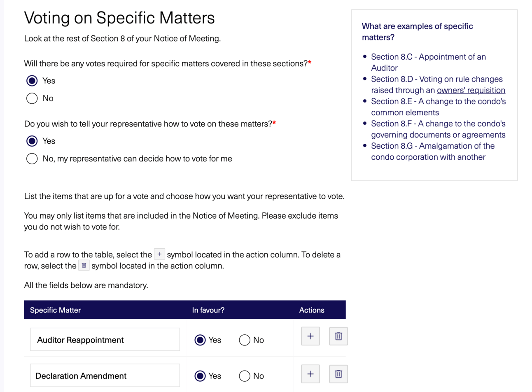Viewport: 532px width, 392px height.
Task: Click the In favour? column header
Action: tap(208, 310)
